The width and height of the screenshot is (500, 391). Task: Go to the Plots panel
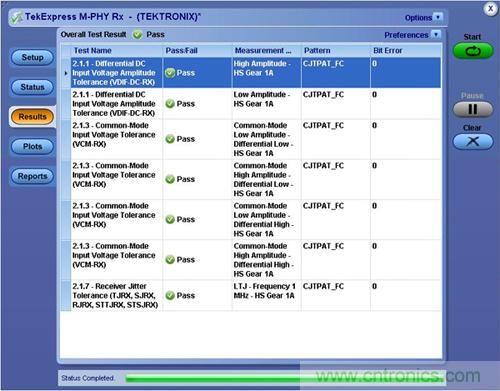click(x=32, y=146)
